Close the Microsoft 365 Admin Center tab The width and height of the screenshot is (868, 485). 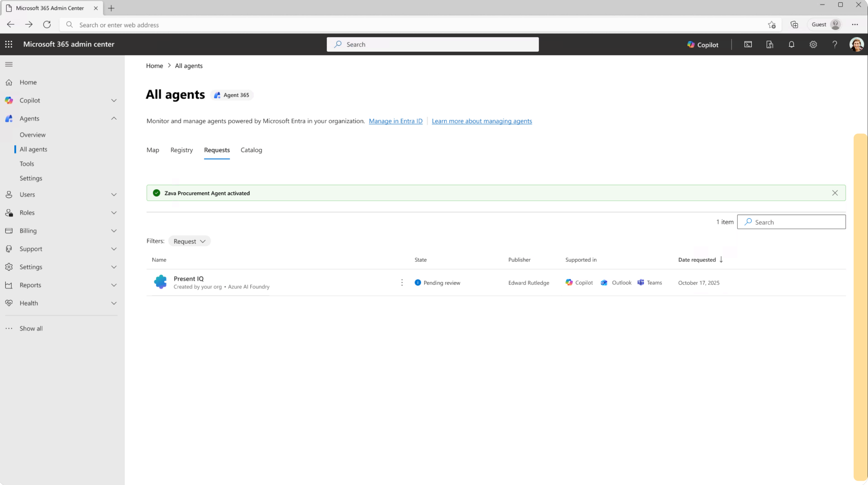click(96, 8)
